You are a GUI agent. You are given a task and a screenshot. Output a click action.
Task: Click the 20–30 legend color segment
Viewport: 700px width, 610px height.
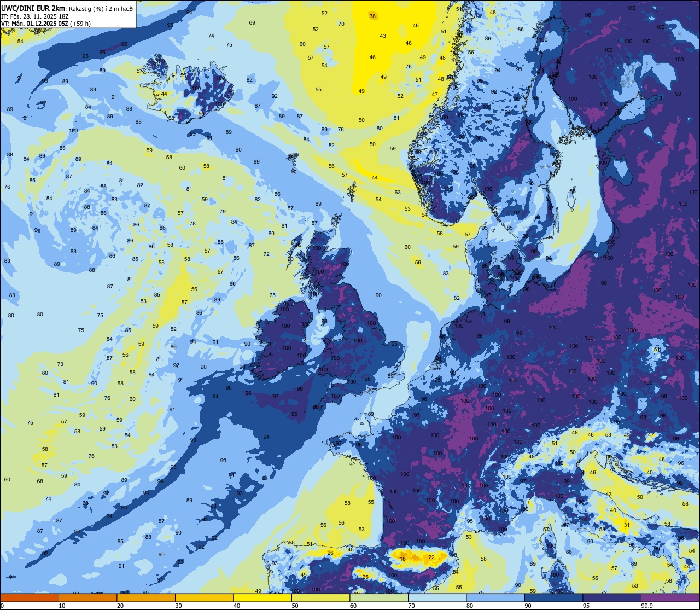pos(146,598)
